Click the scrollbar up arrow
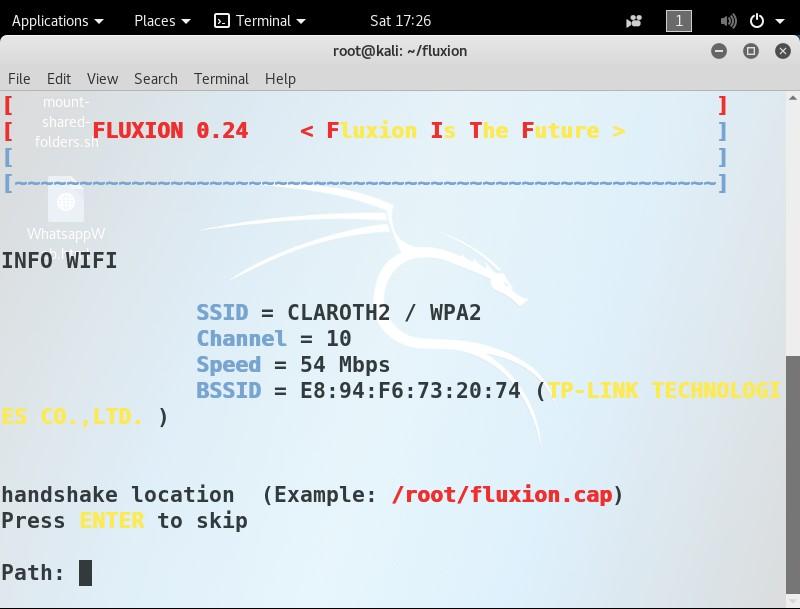 tap(792, 98)
